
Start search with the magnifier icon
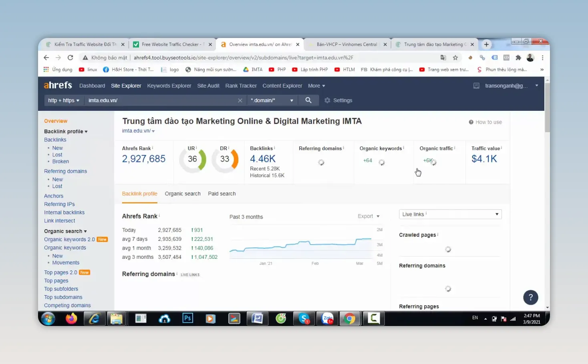pos(308,100)
